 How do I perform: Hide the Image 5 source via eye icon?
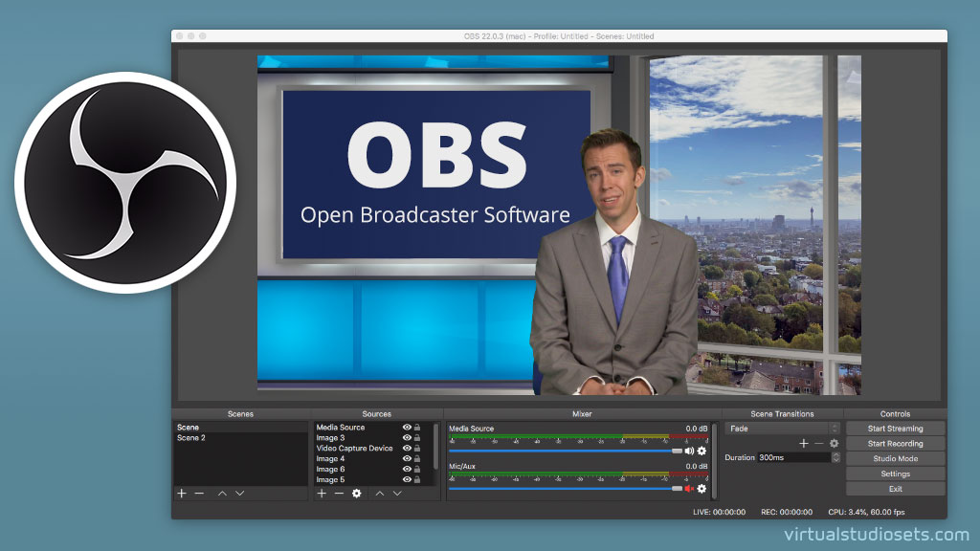pos(407,480)
